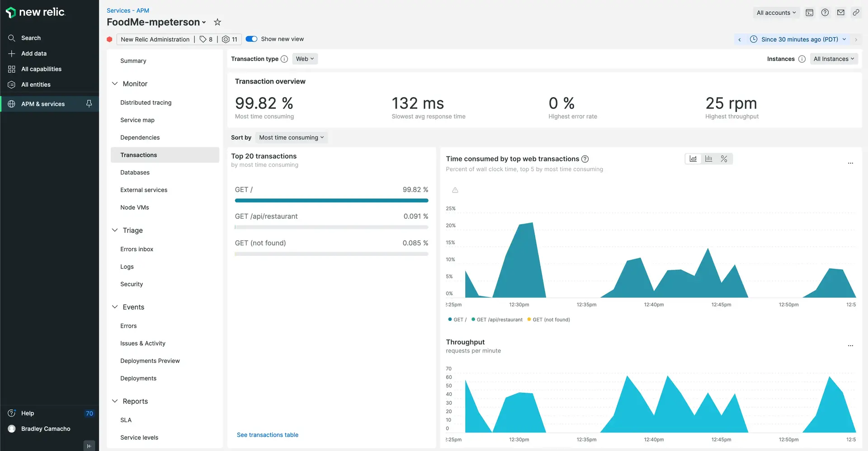Click the copy permalink icon
Screen dimensions: 868x451
856,13
